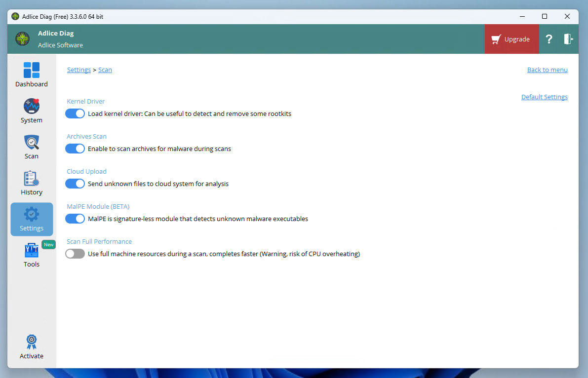Viewport: 588px width, 378px height.
Task: Click the red Upgrade button
Action: [511, 39]
